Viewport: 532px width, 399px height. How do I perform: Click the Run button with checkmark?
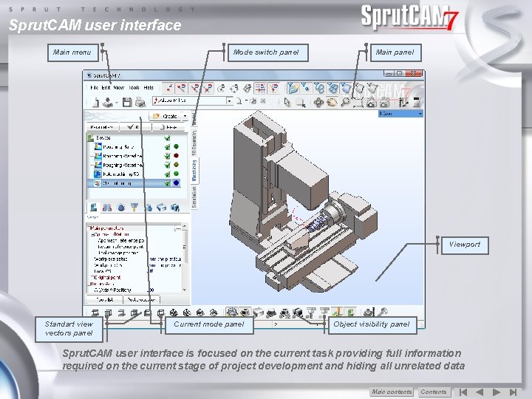point(134,127)
